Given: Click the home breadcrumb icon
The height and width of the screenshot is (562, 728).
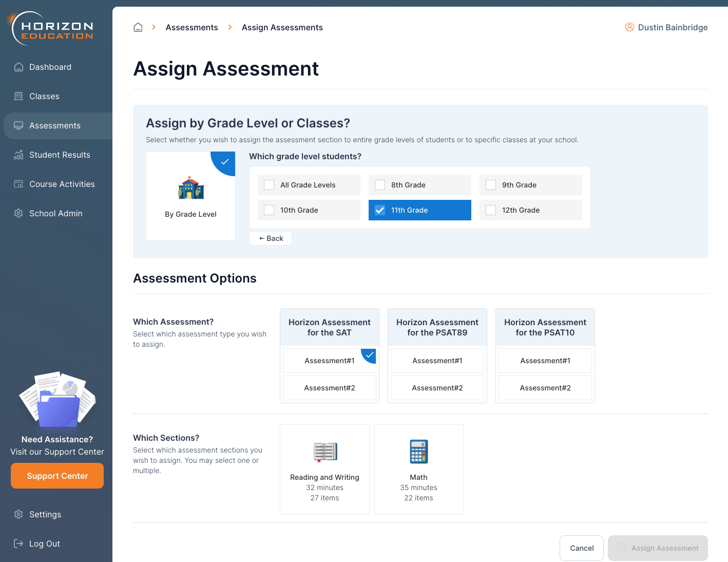Looking at the screenshot, I should 138,27.
